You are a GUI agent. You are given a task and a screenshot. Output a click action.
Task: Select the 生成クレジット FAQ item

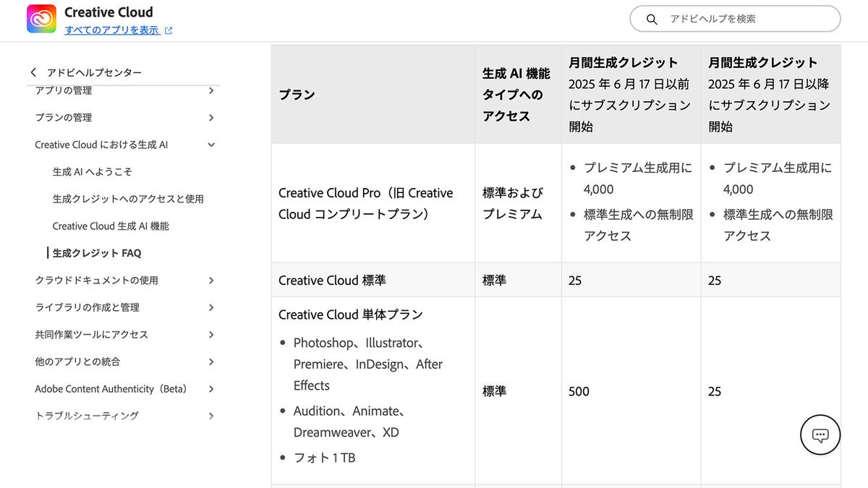point(97,253)
